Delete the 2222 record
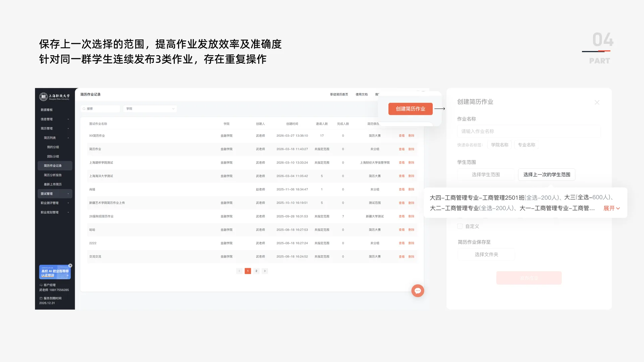 point(411,243)
